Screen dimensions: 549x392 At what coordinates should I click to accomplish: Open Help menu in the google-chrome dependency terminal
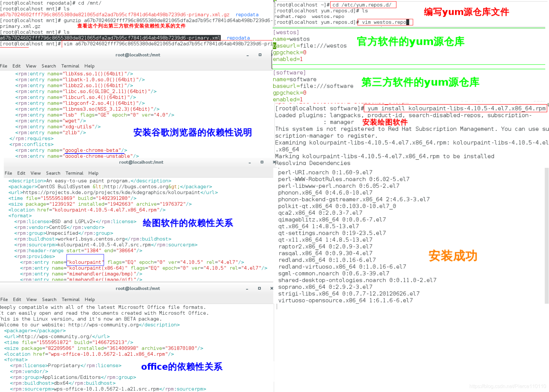tap(90, 66)
